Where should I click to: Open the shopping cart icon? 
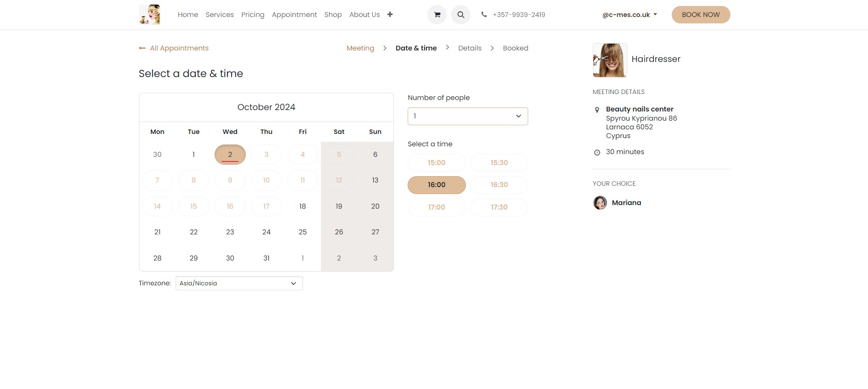click(x=437, y=15)
